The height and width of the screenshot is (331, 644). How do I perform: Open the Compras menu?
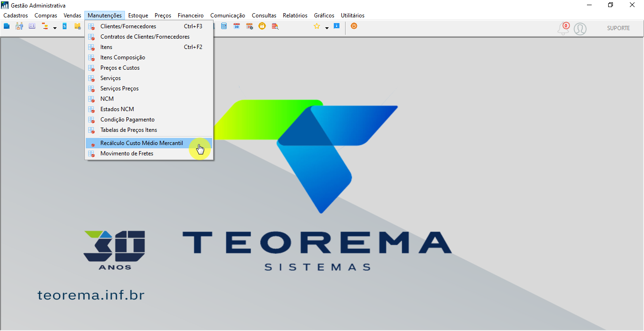(46, 16)
